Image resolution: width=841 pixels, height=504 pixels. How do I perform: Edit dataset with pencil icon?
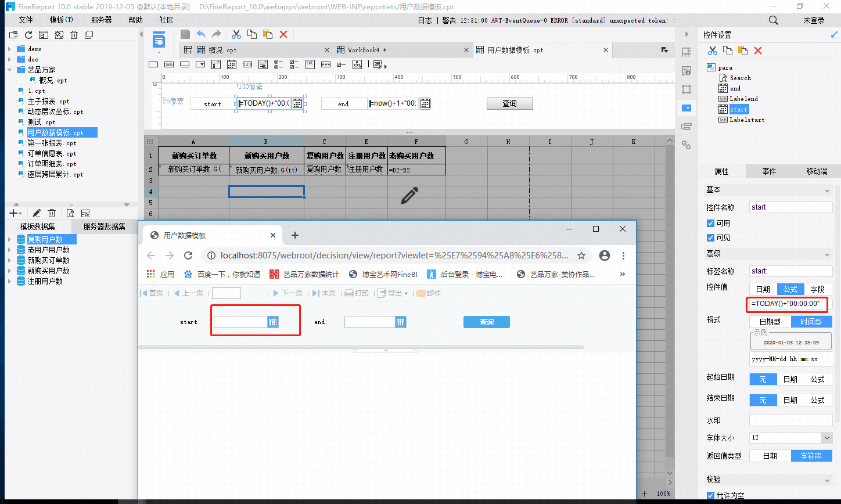pyautogui.click(x=37, y=213)
